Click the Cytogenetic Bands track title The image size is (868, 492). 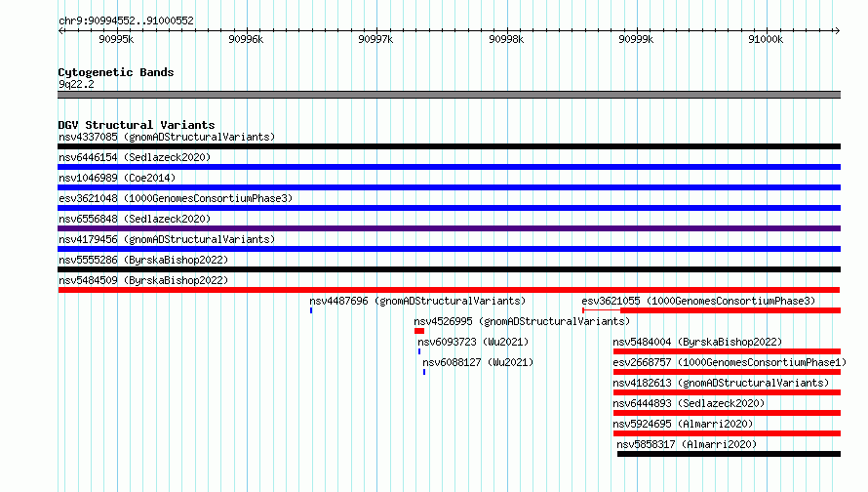tap(116, 72)
